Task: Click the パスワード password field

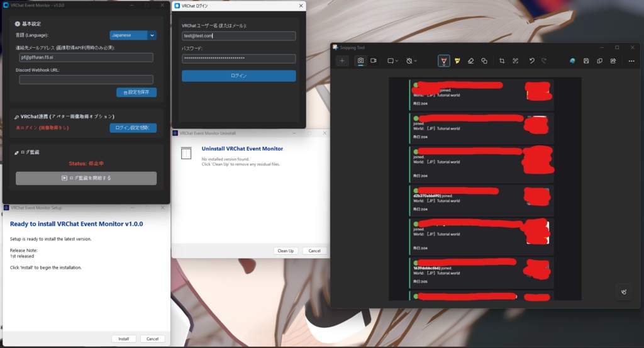Action: (x=238, y=59)
